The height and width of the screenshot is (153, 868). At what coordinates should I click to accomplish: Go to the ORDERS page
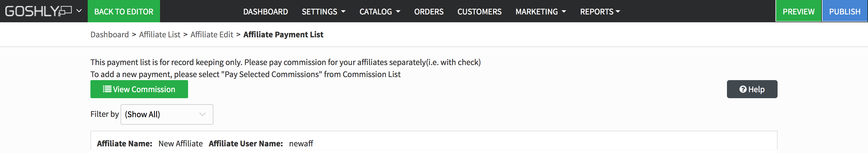[x=429, y=11]
